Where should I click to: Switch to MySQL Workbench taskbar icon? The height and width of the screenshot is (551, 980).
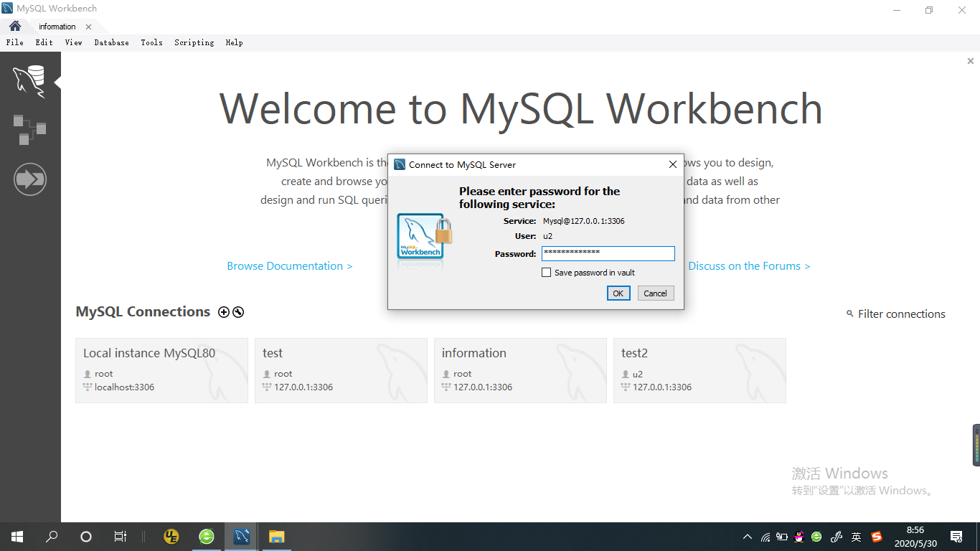click(242, 537)
